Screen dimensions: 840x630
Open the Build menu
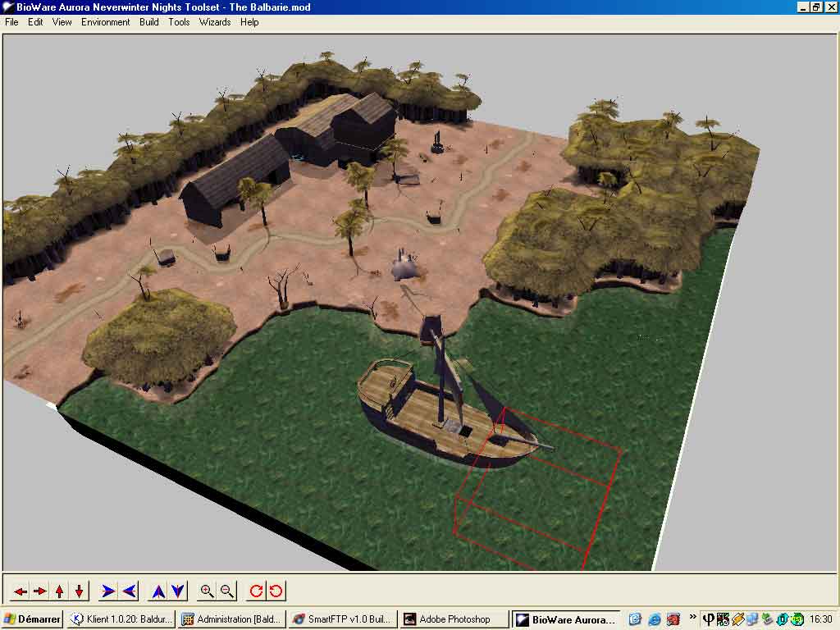pos(149,22)
